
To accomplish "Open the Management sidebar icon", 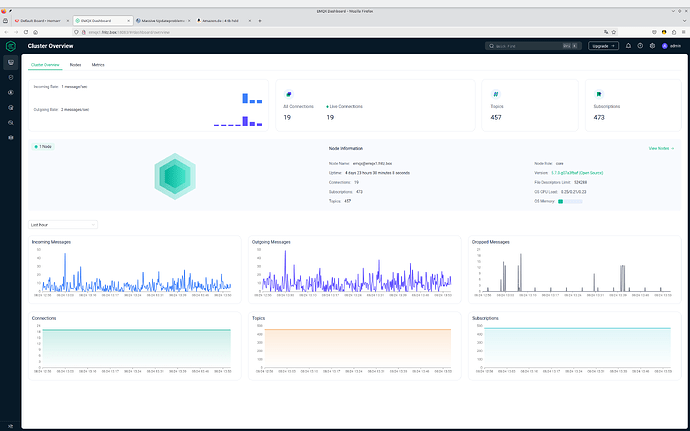I will point(11,107).
